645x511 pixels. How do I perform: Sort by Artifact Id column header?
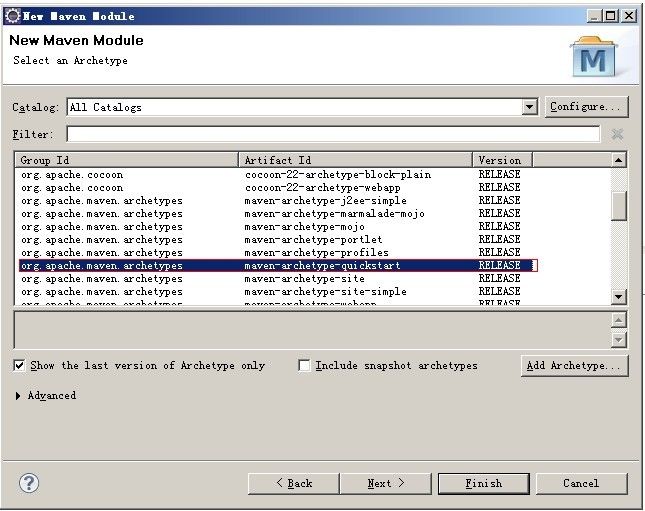pos(355,160)
